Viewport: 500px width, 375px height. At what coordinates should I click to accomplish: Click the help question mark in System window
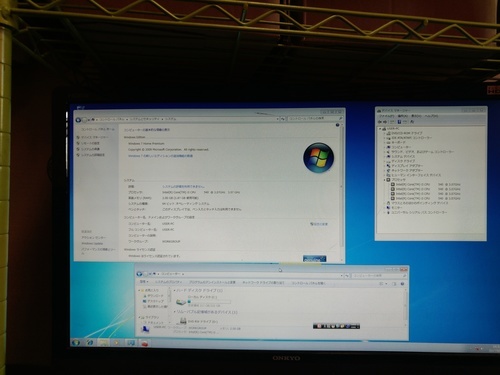tap(337, 125)
